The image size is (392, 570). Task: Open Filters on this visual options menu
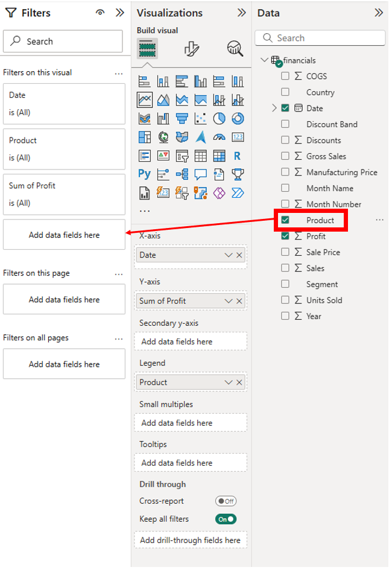[119, 74]
